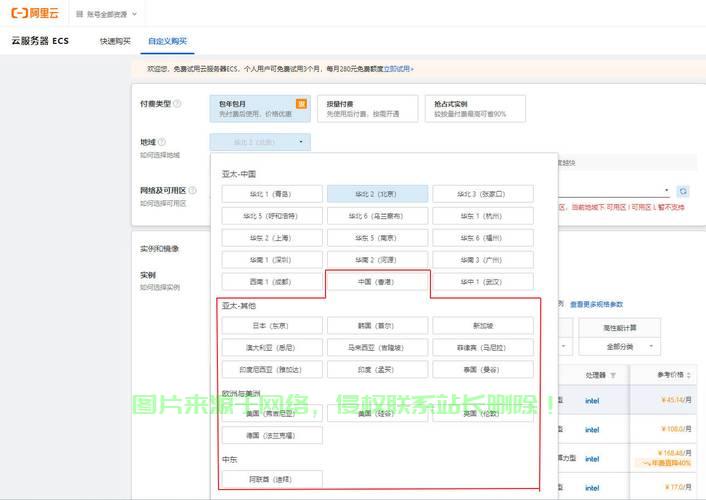Open the network zone dropdown arrow

pos(667,191)
